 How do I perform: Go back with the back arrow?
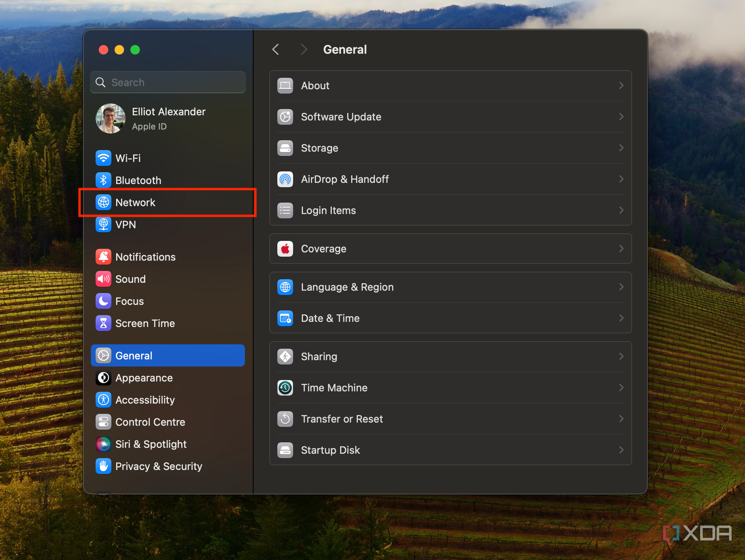click(x=276, y=50)
